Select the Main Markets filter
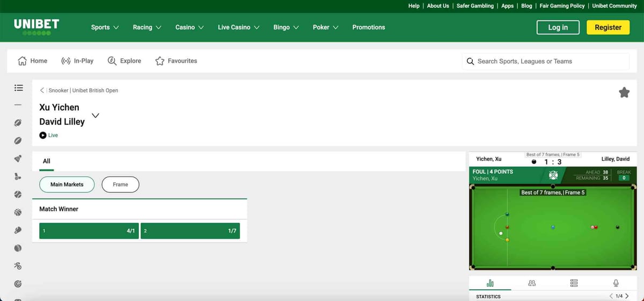Screen dimensions: 644x301 coord(67,184)
